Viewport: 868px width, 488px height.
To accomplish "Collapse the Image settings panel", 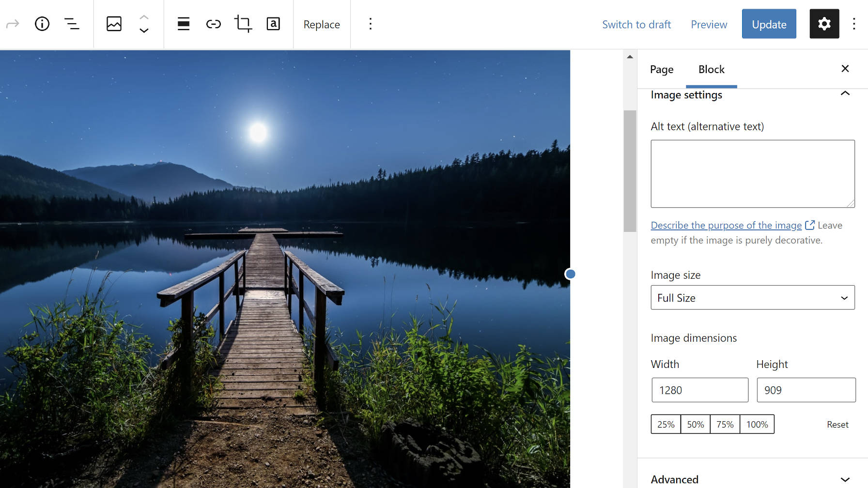I will pos(845,93).
